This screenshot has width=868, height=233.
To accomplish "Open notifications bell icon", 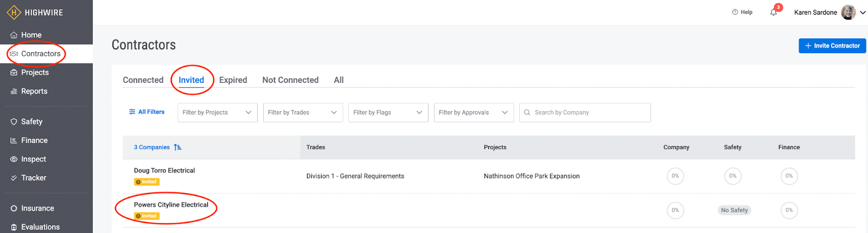I will click(x=774, y=12).
